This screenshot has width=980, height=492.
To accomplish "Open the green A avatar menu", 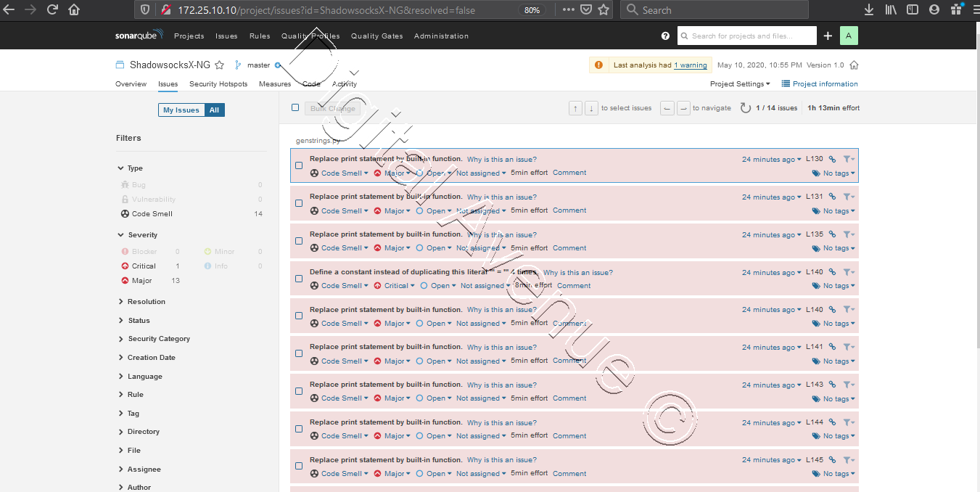I will pos(849,36).
